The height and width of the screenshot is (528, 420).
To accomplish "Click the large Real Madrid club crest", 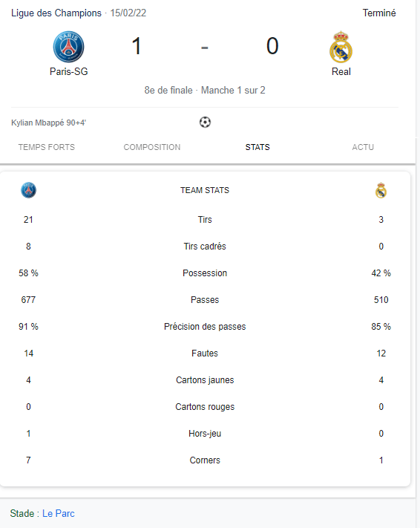I will (x=341, y=47).
